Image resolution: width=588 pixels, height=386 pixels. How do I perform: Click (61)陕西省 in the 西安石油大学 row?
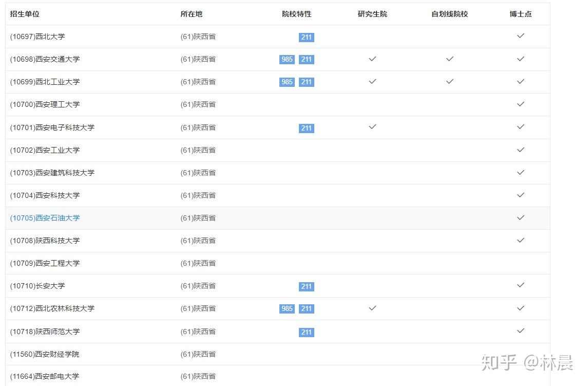click(198, 218)
